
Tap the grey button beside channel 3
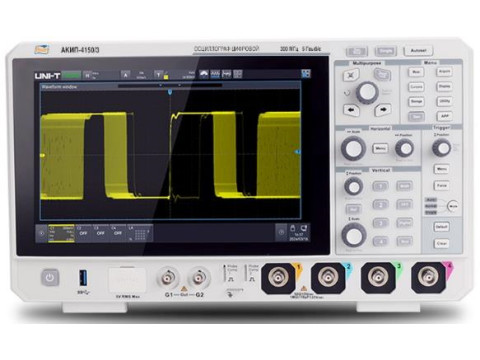404,222
